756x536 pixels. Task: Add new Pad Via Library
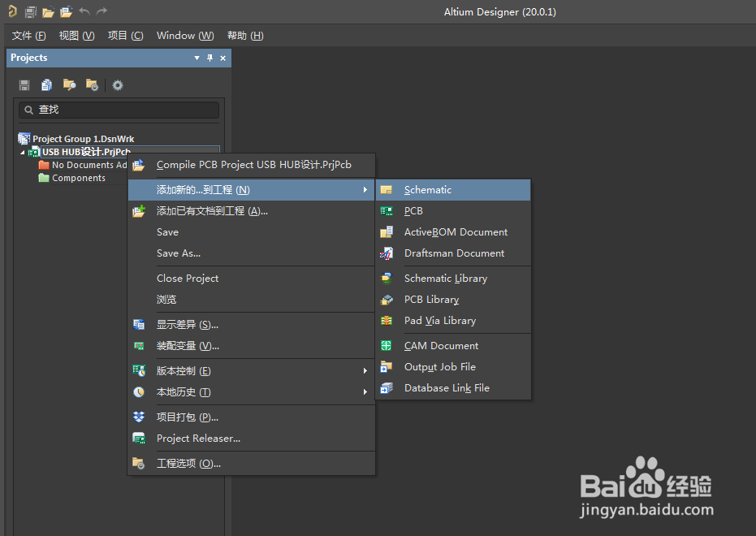(453, 321)
